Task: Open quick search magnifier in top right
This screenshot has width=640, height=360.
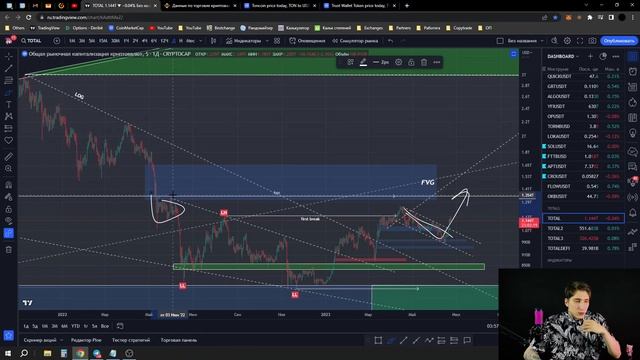Action: tap(554, 41)
